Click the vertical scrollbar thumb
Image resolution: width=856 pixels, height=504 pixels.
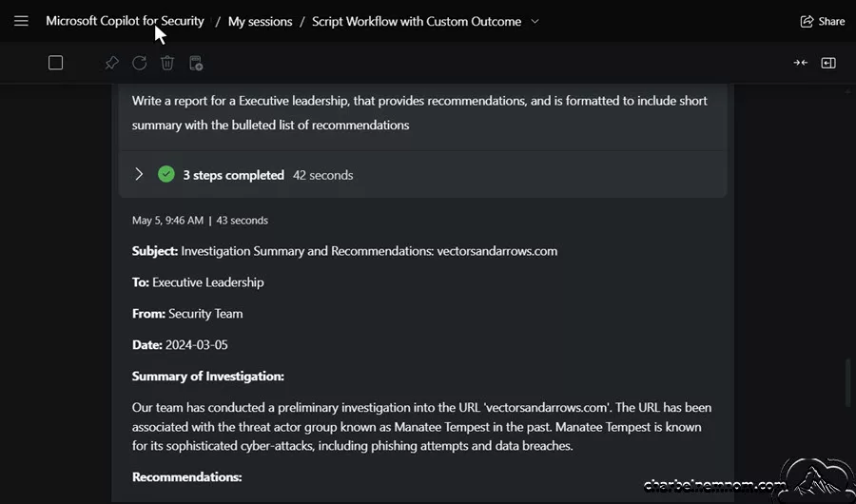click(x=847, y=382)
